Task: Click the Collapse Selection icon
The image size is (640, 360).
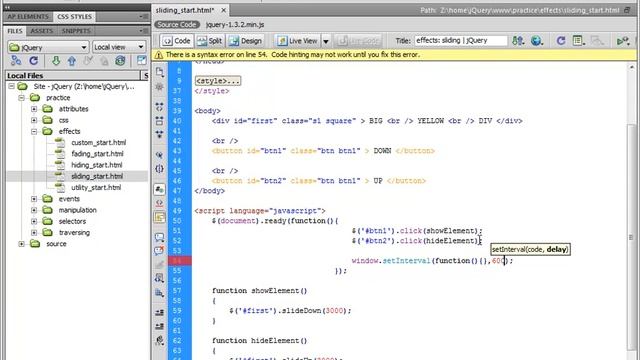Action: [x=160, y=120]
